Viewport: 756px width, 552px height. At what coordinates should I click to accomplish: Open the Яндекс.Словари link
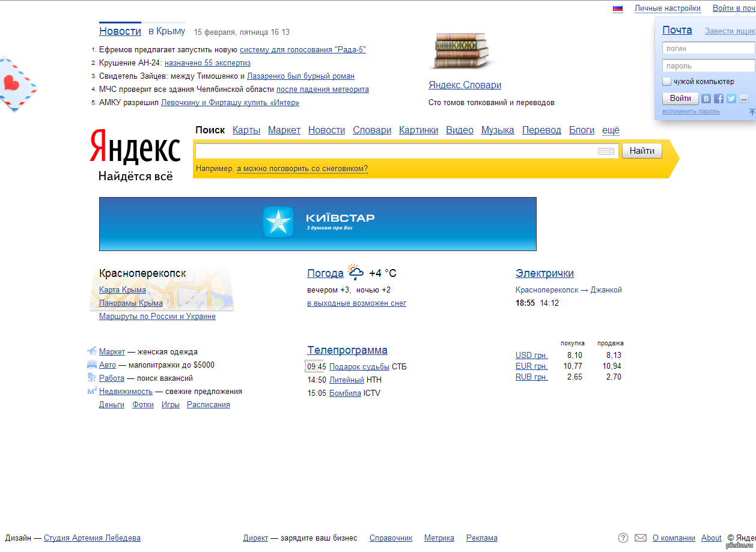pos(465,85)
